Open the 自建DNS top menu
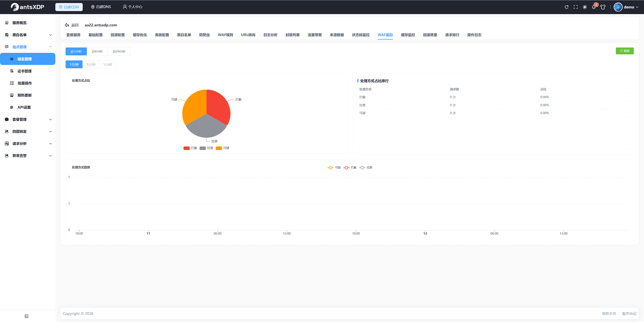This screenshot has width=644, height=322. 101,7
